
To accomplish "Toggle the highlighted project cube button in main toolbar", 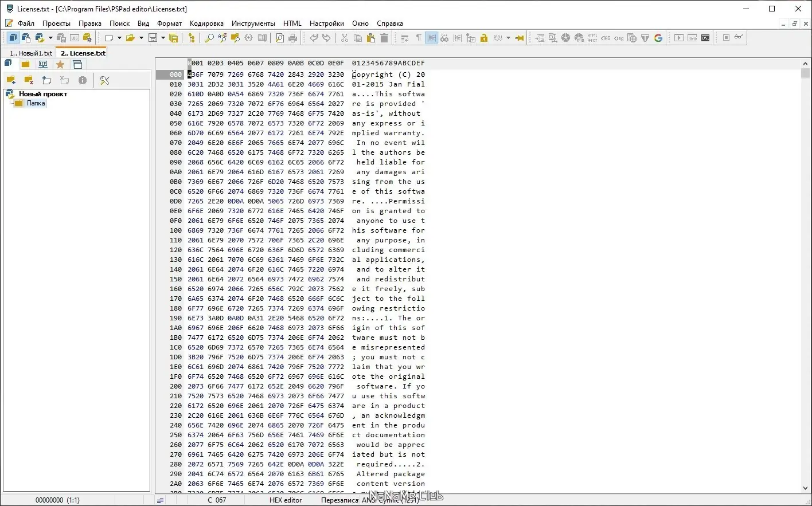I will point(13,38).
